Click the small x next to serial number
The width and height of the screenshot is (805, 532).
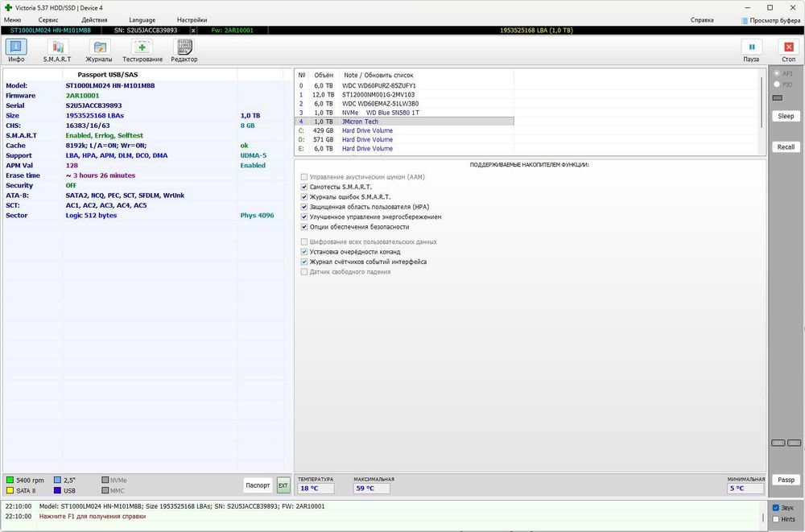click(193, 31)
